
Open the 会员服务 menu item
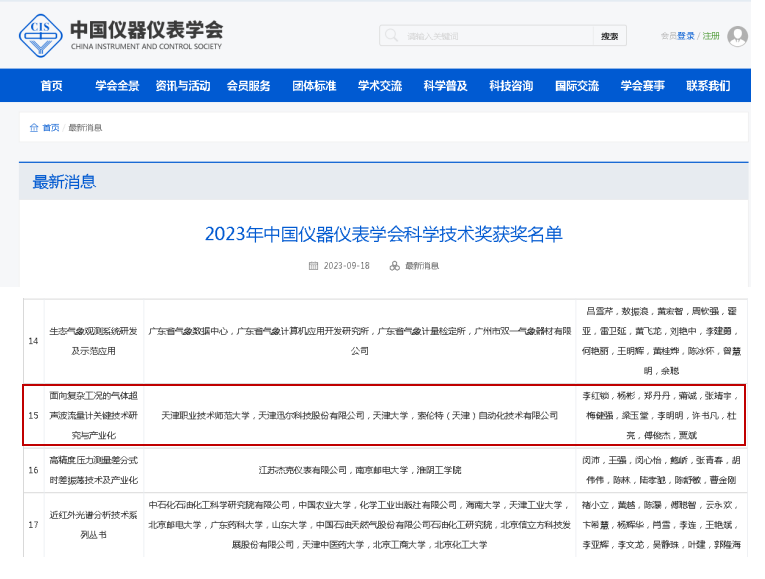[248, 86]
